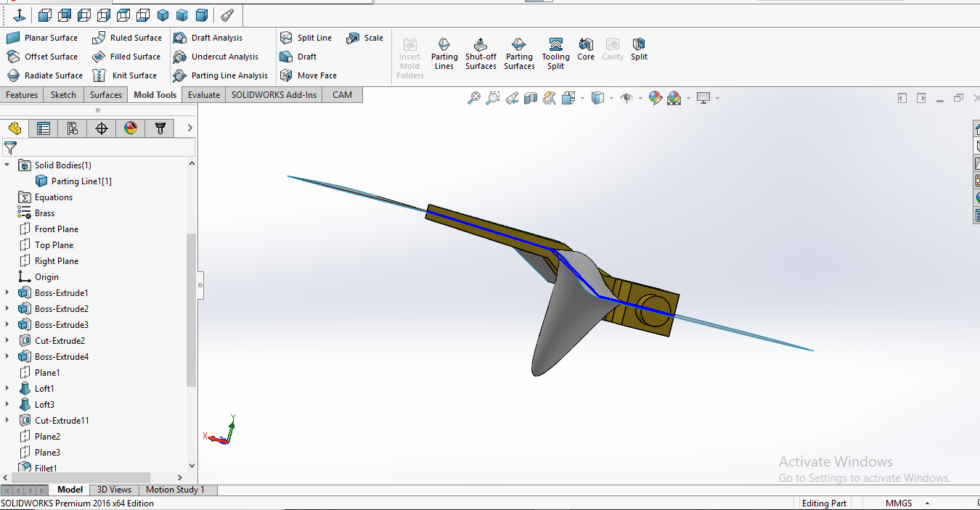Screen dimensions: 980x510
Task: Expand the Cut-Extrude2 feature
Action: click(x=7, y=341)
